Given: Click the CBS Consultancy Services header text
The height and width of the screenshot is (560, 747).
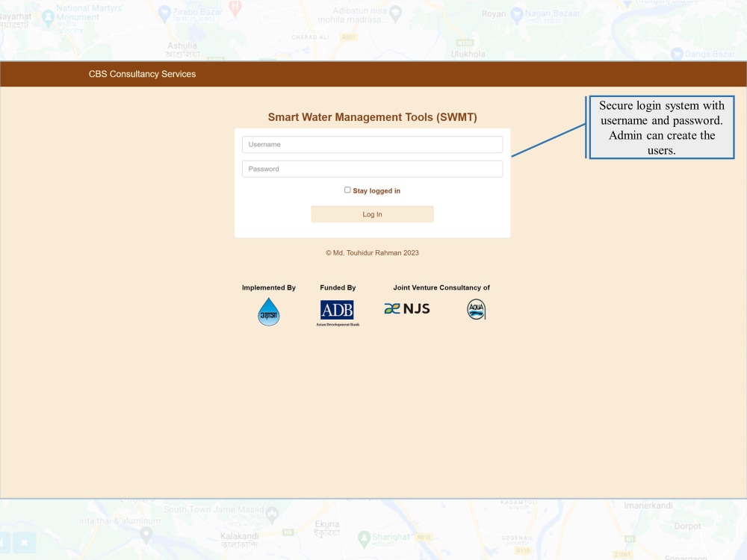Looking at the screenshot, I should (143, 74).
